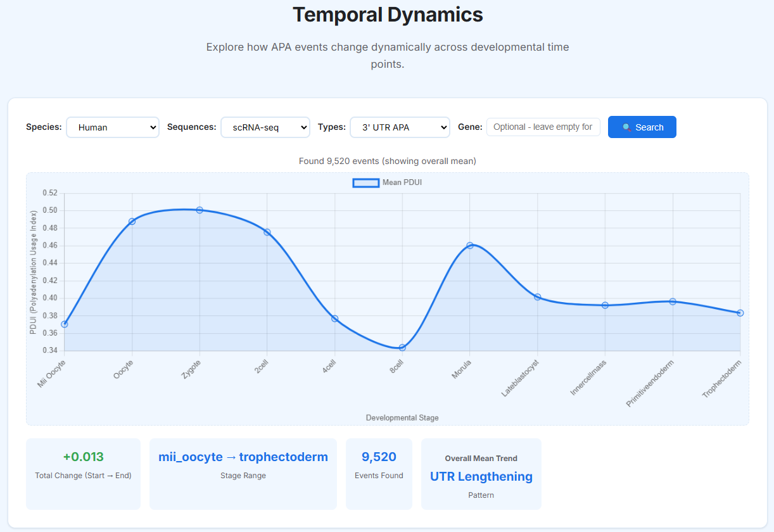Click the PDUI y-axis title
This screenshot has width=774, height=532.
click(x=34, y=272)
